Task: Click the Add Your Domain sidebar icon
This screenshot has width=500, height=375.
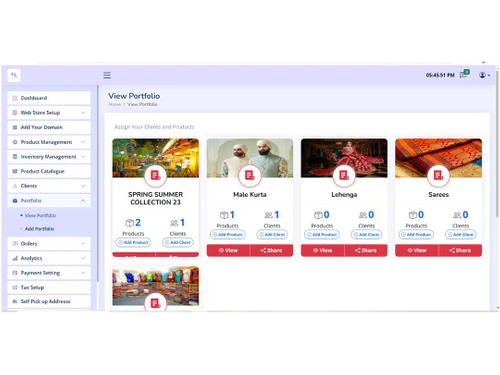Action: pos(15,127)
